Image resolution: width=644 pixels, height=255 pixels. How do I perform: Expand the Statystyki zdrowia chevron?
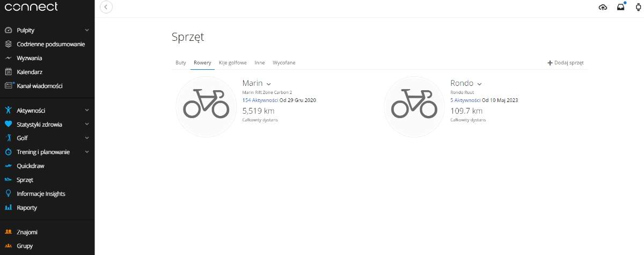pos(87,124)
